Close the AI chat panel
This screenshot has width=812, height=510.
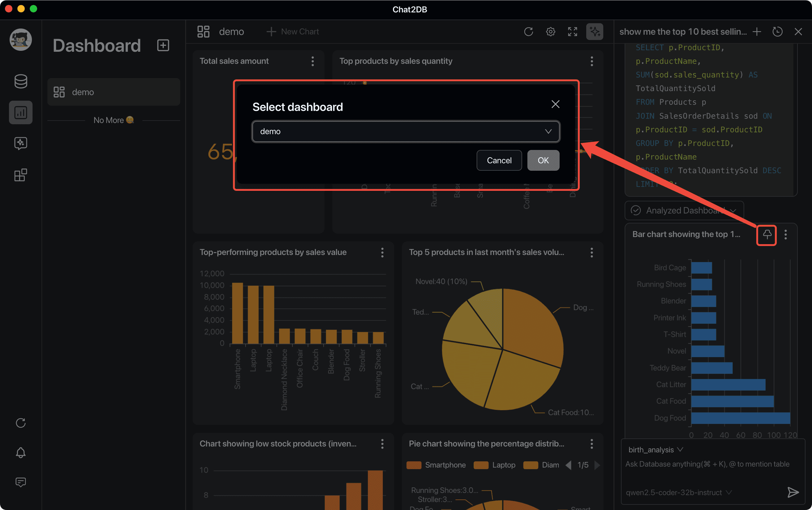(x=798, y=32)
